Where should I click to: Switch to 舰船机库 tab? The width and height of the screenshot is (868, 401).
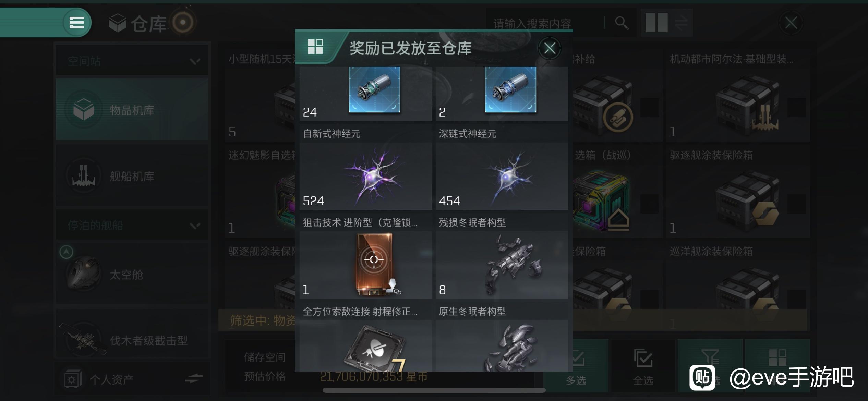point(132,176)
